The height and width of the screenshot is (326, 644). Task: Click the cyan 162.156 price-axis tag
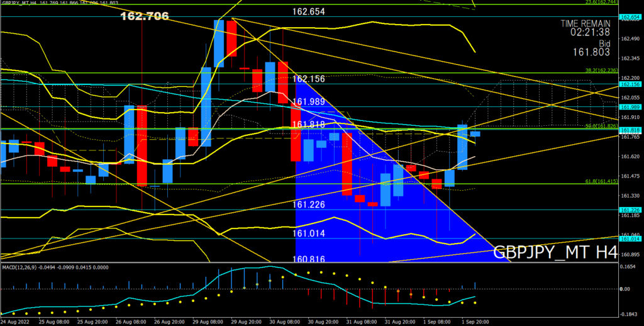click(629, 84)
